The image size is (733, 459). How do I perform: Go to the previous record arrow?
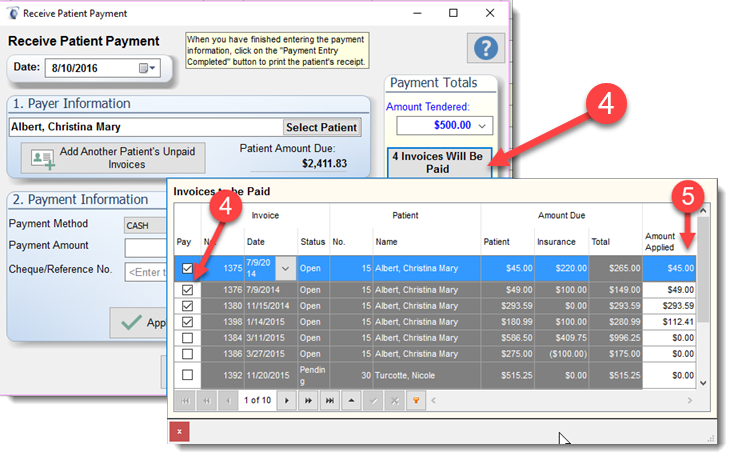[228, 401]
